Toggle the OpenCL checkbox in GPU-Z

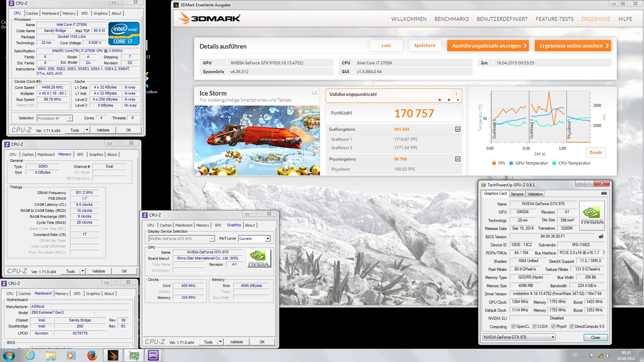(513, 326)
